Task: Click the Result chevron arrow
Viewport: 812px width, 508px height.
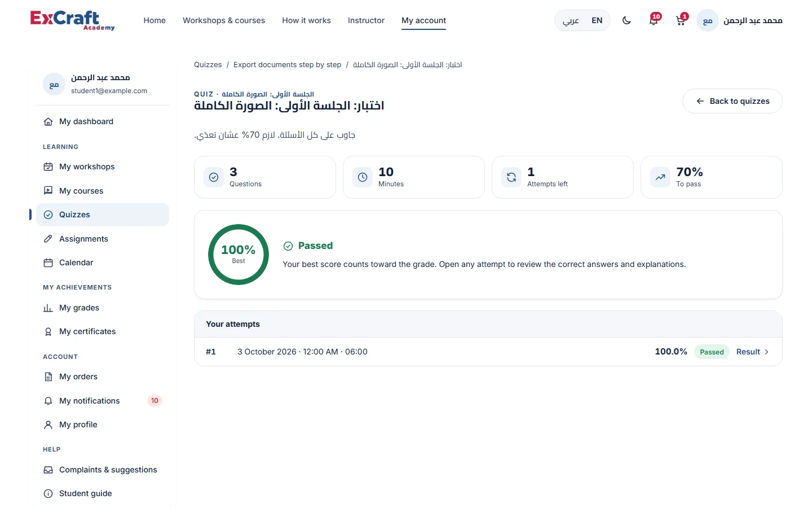Action: 766,352
